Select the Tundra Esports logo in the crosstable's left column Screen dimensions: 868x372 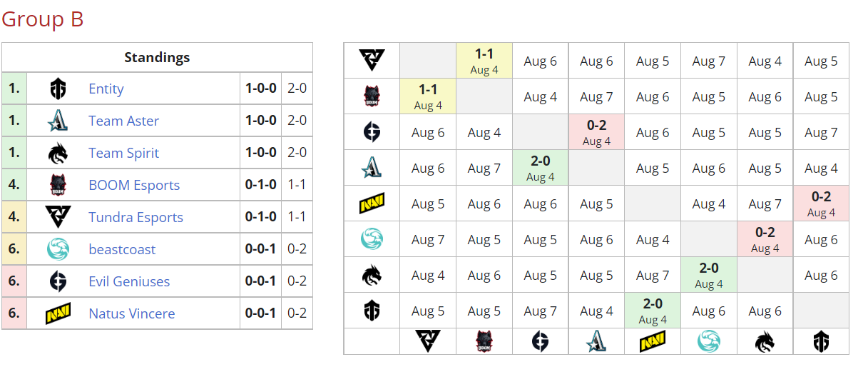371,61
